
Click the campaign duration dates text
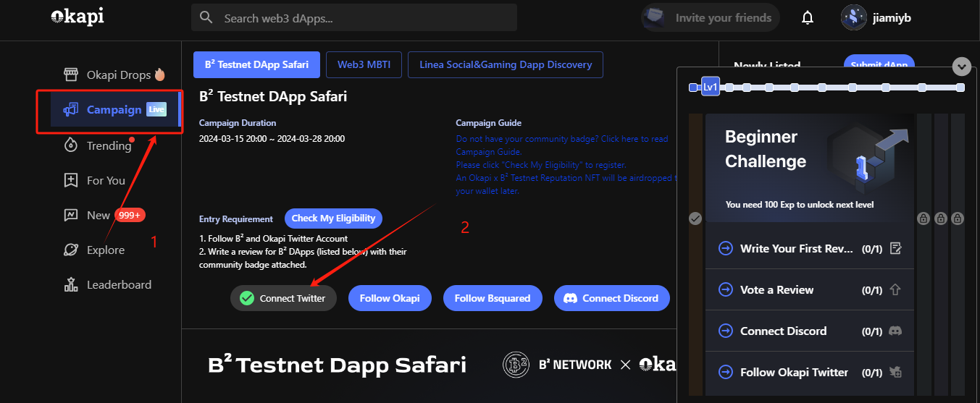(272, 138)
